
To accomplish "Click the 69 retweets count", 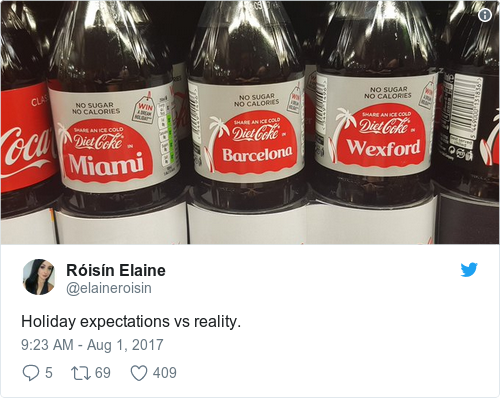I will coord(103,373).
